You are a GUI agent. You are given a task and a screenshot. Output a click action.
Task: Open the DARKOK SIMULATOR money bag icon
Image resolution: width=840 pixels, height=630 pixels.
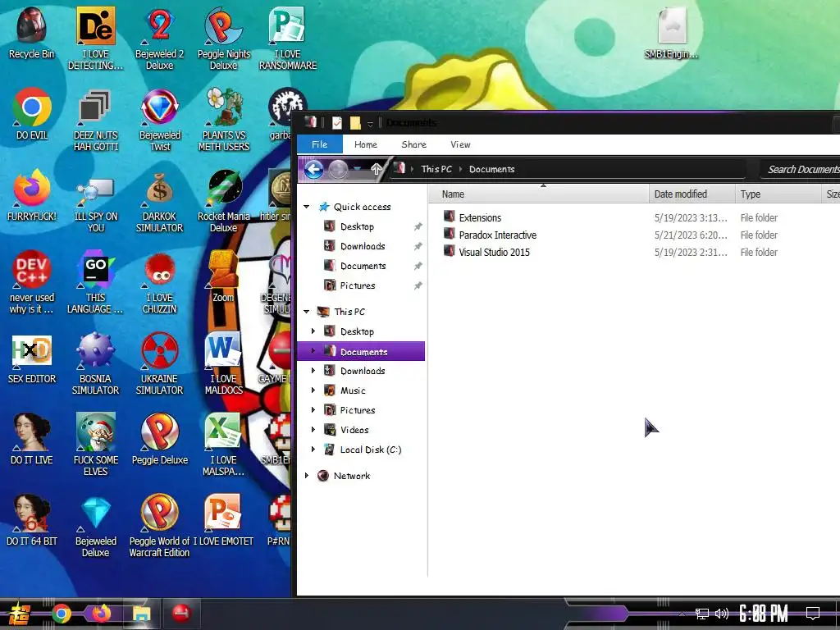[160, 202]
